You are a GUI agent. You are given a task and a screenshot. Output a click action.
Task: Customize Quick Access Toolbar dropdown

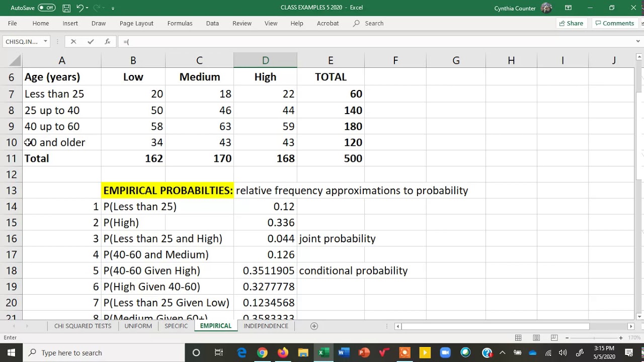[x=113, y=8]
